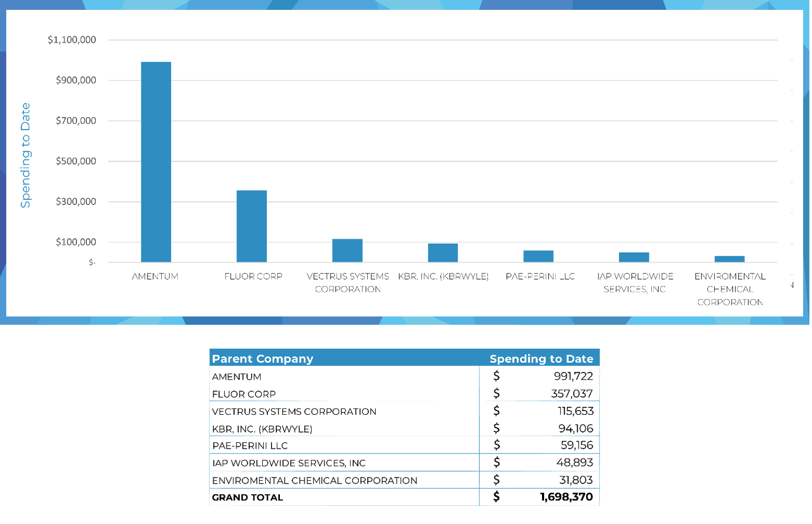Click the ENVIROMENTAL CHEMICAL CORPORATION x-axis label
This screenshot has width=812, height=524.
[x=730, y=289]
